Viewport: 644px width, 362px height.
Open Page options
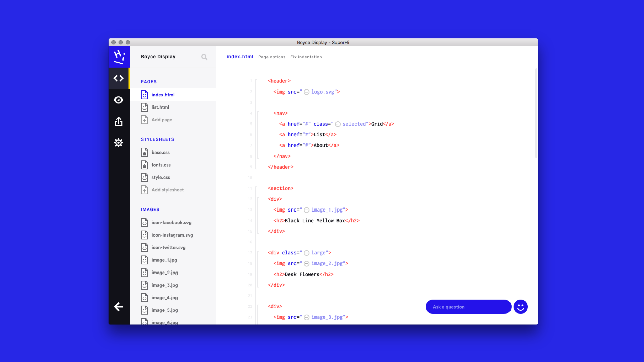click(272, 57)
